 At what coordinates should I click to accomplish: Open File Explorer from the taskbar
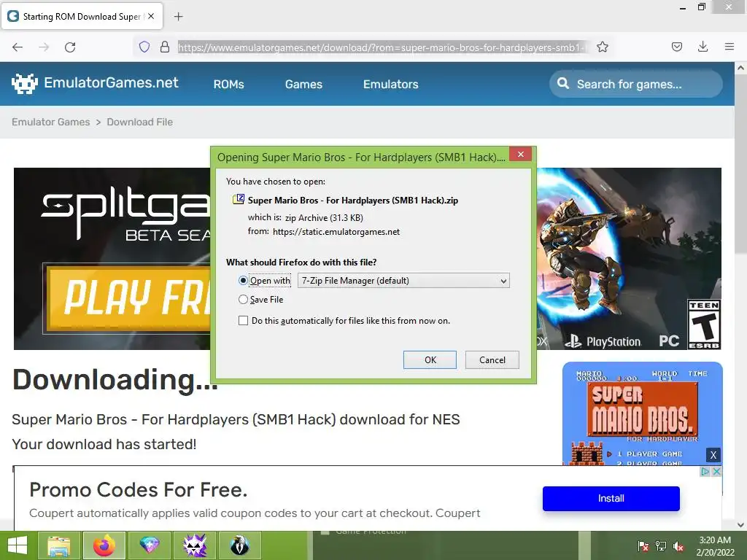(x=59, y=545)
